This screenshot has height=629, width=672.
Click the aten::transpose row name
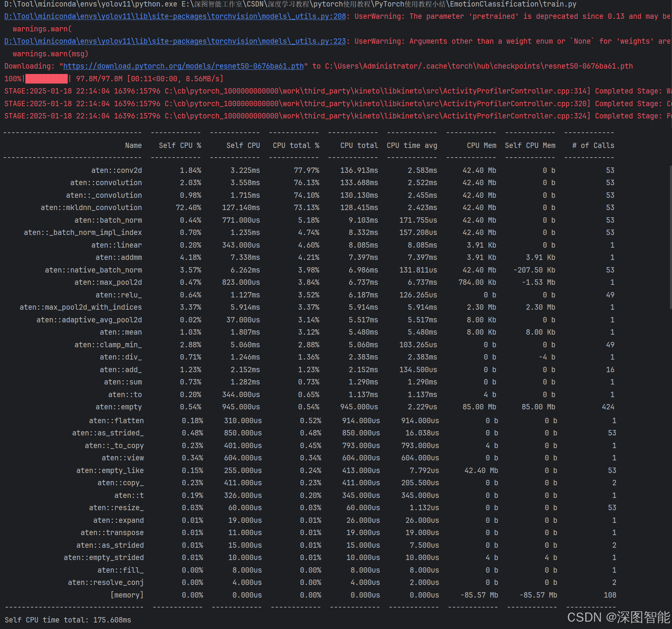pos(112,533)
